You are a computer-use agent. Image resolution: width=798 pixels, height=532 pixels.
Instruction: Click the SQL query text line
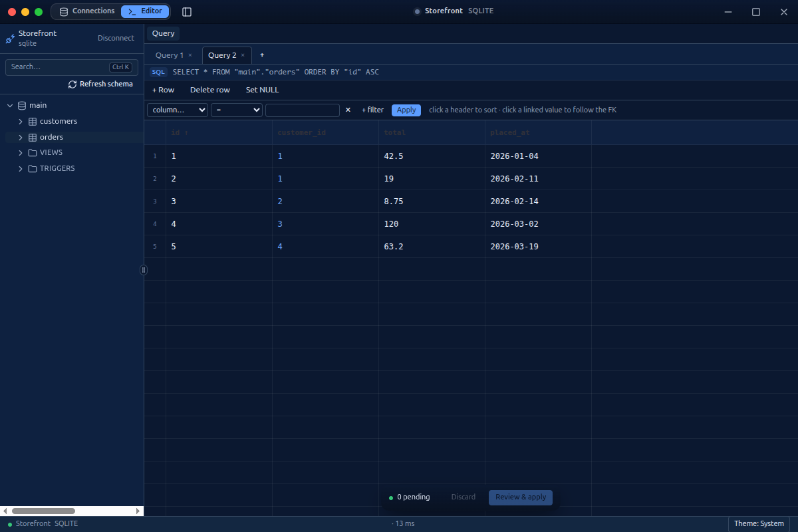[276, 72]
